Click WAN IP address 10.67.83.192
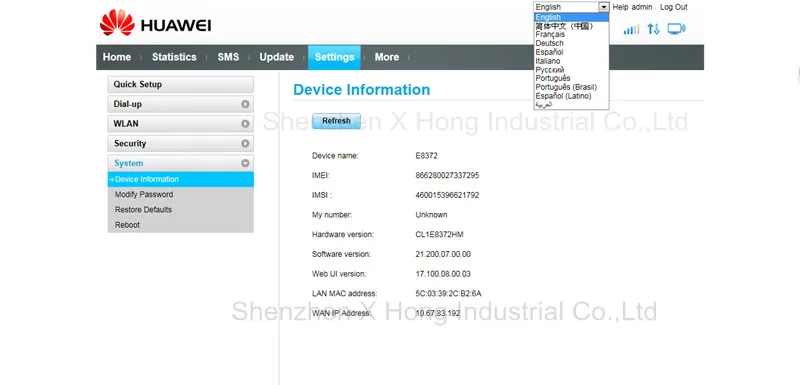The image size is (800, 385). [438, 313]
